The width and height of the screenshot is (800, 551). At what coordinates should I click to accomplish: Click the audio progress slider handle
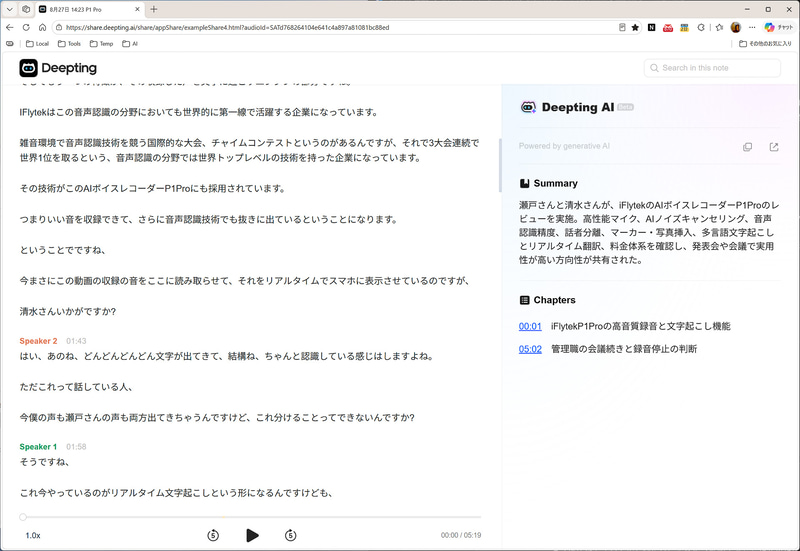23,517
